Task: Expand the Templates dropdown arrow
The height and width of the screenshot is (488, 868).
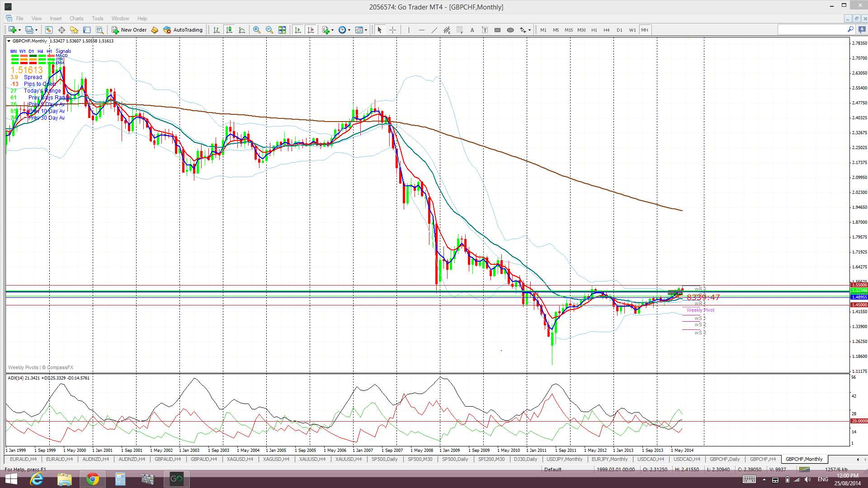Action: point(366,30)
